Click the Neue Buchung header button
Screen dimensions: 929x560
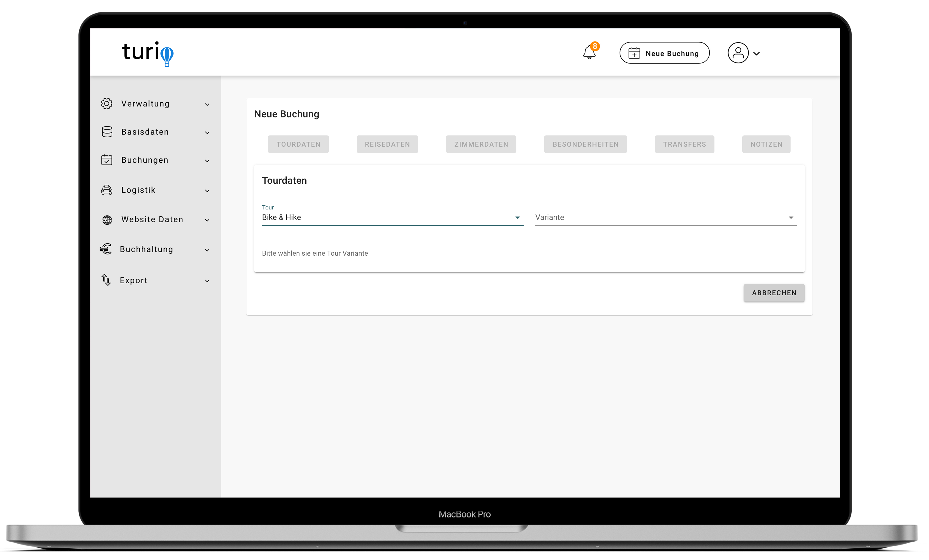(x=664, y=53)
